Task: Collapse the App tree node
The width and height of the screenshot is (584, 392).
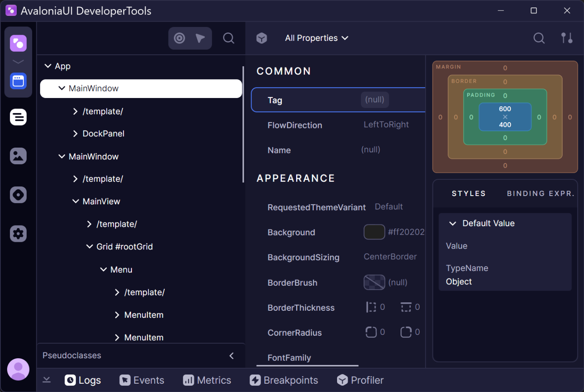Action: 48,66
